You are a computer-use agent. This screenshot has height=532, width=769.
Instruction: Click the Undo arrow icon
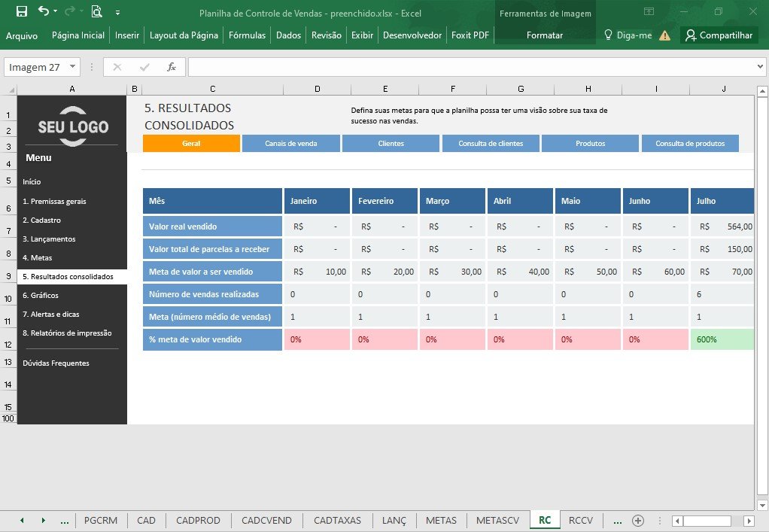point(44,11)
